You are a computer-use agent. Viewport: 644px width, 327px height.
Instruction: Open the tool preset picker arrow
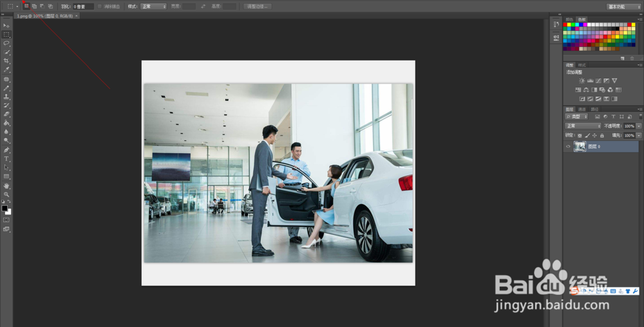[x=17, y=6]
